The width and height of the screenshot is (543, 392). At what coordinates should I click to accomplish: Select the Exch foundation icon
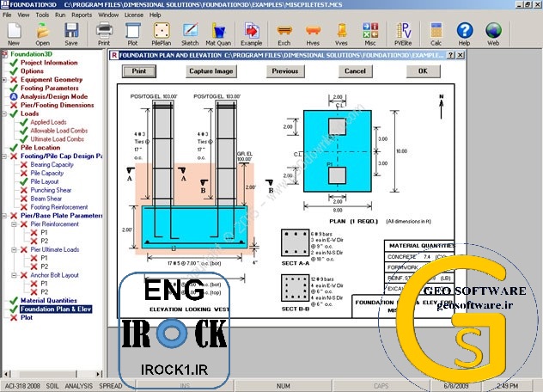(284, 34)
